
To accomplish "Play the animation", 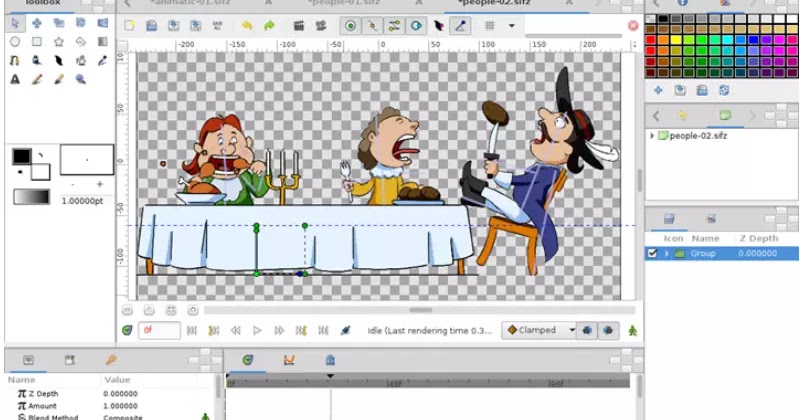I will pyautogui.click(x=258, y=331).
